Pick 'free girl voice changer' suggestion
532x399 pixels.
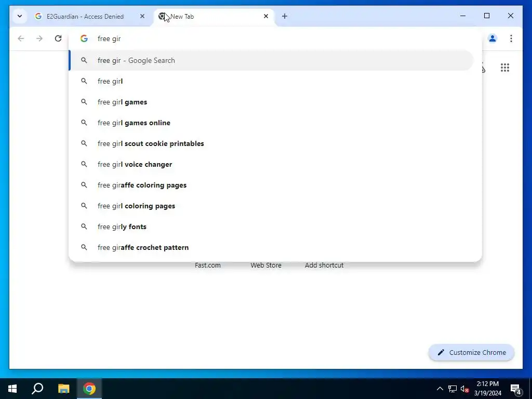point(271,164)
